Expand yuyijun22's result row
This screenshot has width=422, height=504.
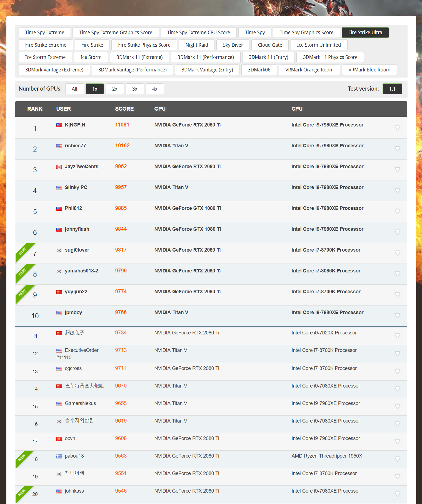pos(398,295)
